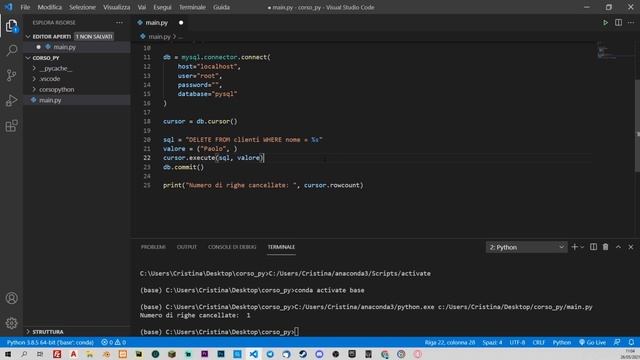
Task: Maximize the terminal panel size
Action: click(x=618, y=247)
